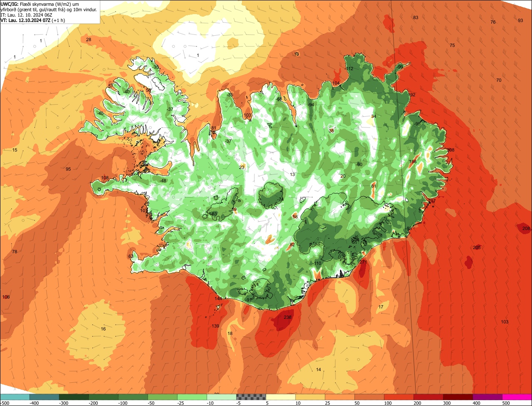532x406 pixels.
Task: Pick the dark maroon 300 to 400 swatch
Action: [x=458, y=397]
